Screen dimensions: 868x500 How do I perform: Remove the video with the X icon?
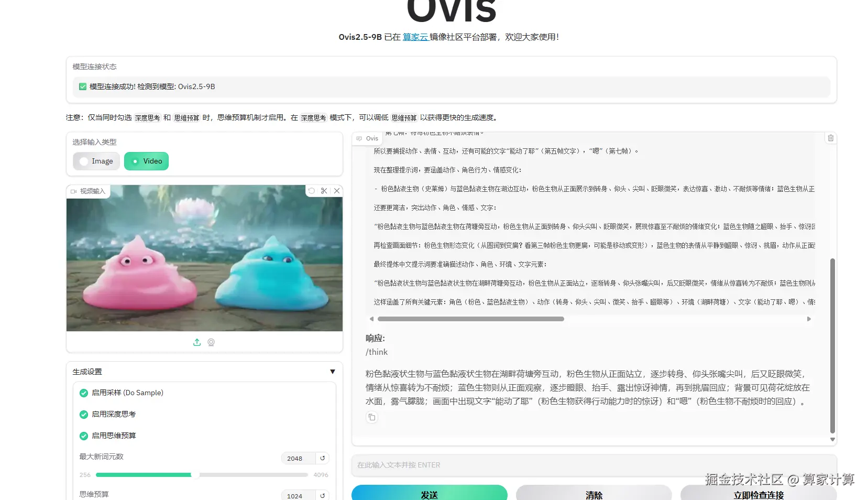tap(337, 191)
